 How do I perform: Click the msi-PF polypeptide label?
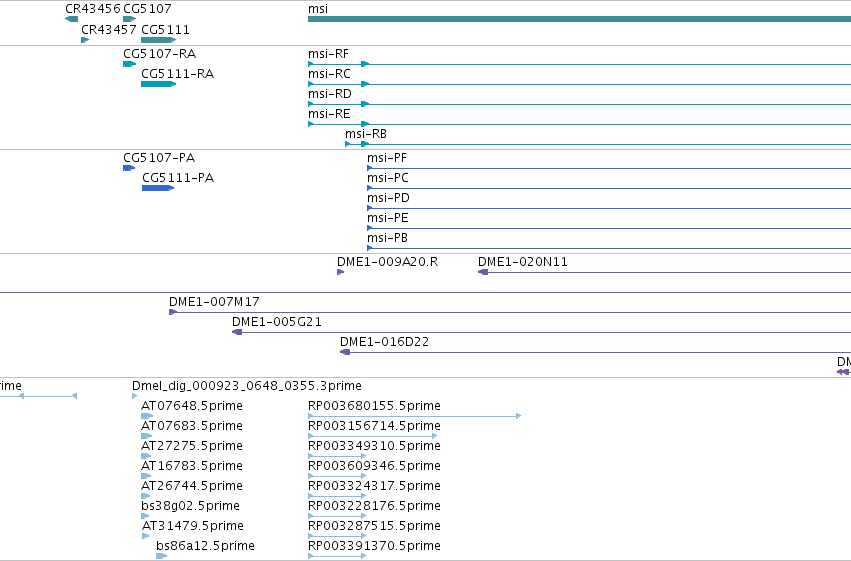386,158
